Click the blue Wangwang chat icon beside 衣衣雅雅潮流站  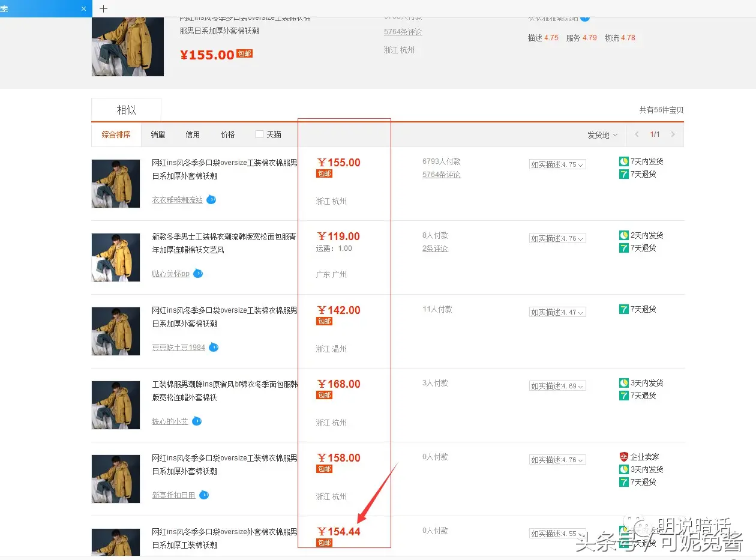211,199
